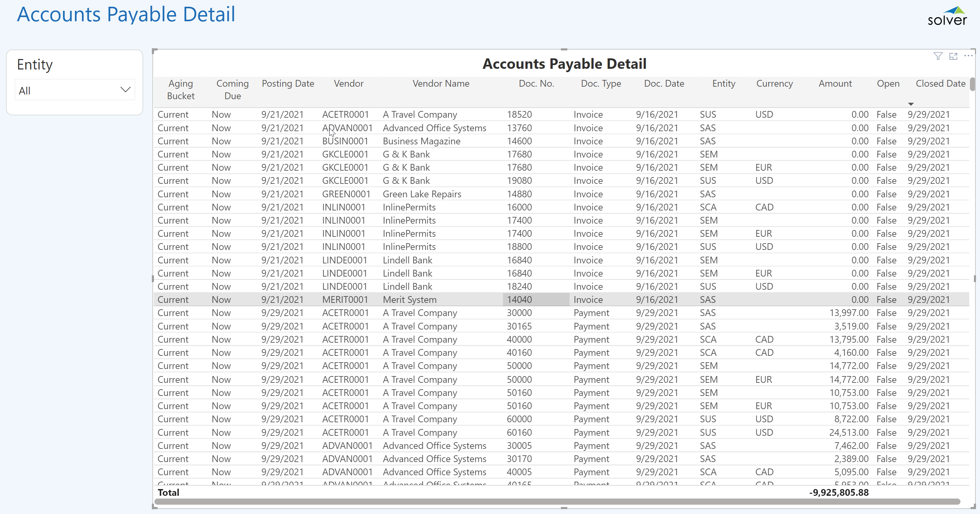Select the amount 13,997.00 cell
The width and height of the screenshot is (980, 514).
click(x=848, y=313)
